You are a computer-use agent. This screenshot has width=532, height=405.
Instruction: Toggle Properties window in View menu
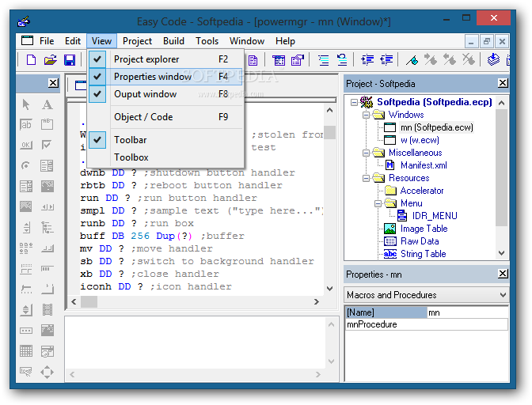click(x=166, y=77)
